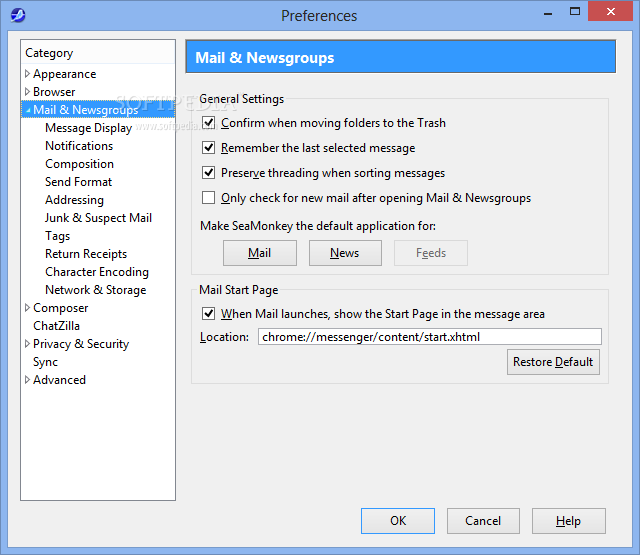Cancel the Preferences dialog
640x555 pixels.
[483, 521]
